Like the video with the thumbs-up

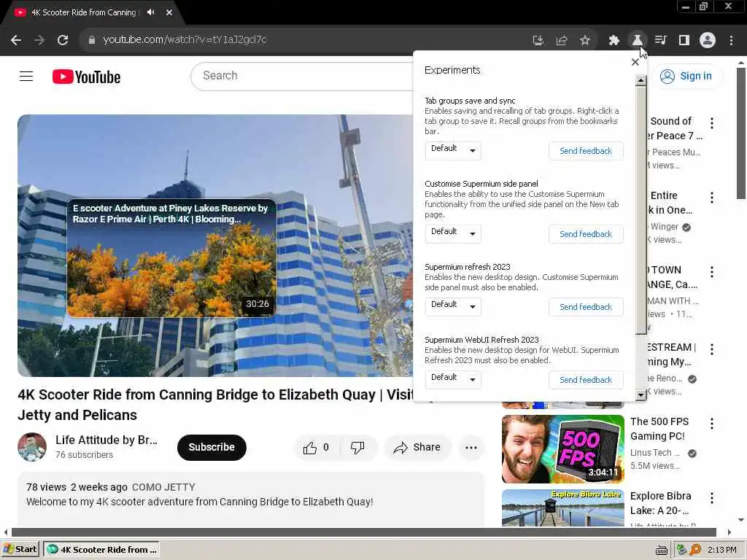[317, 447]
